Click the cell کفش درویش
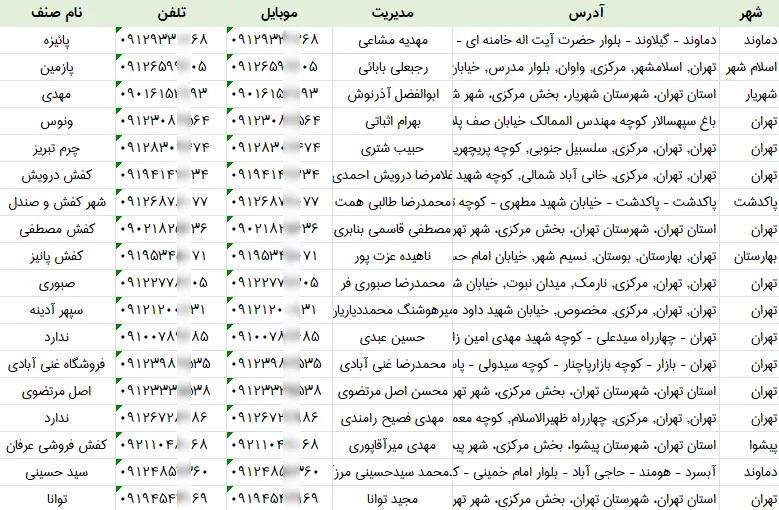779x510 pixels. 57,175
